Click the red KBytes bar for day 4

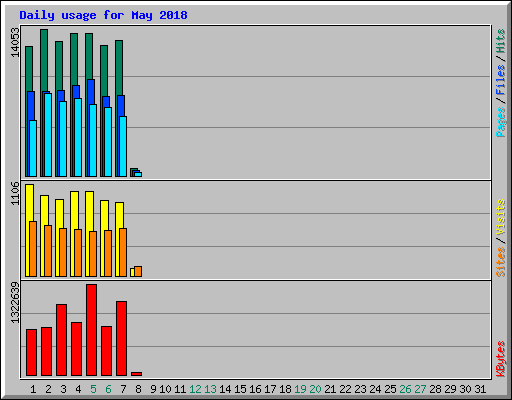76,349
